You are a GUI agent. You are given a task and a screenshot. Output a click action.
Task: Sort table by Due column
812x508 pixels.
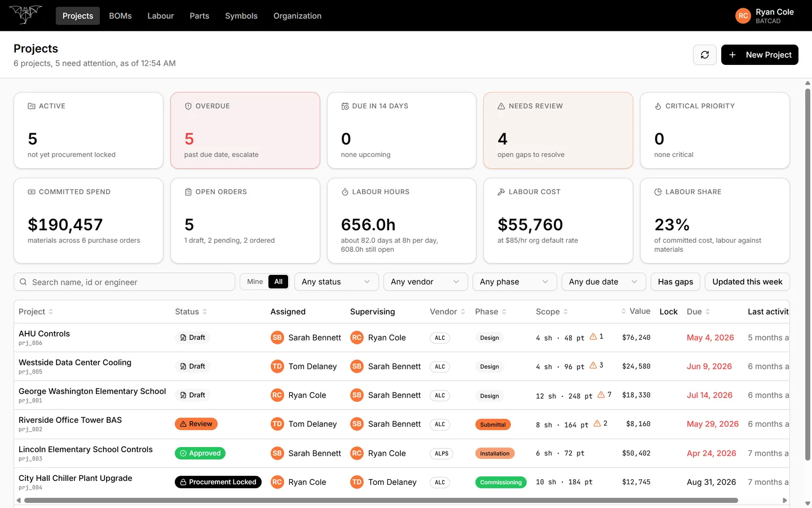[x=698, y=312]
